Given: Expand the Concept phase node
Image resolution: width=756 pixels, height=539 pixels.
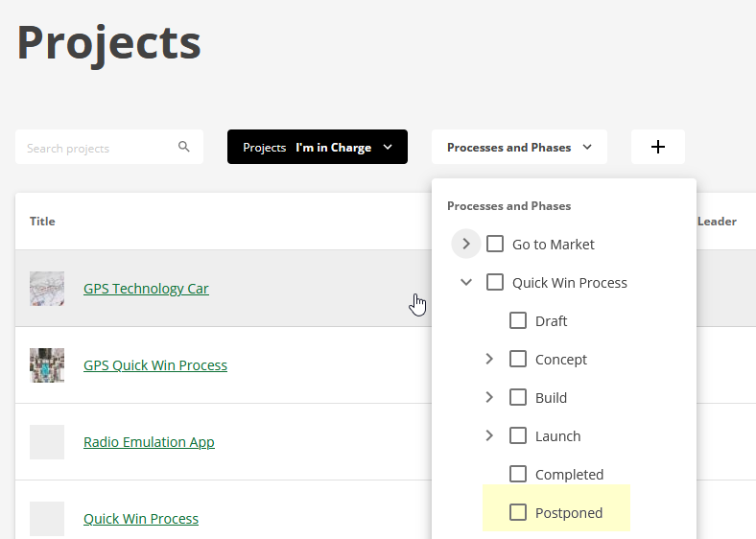Looking at the screenshot, I should [489, 359].
